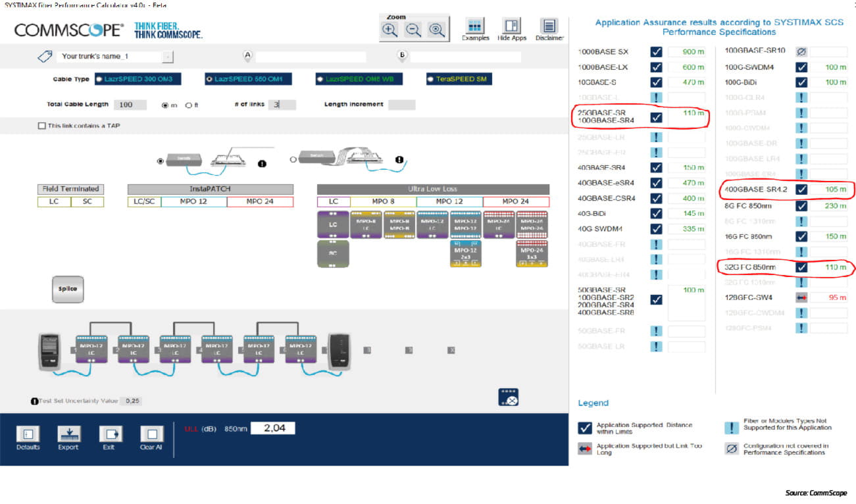Pick the MPO-24 to LC module
Image resolution: width=856 pixels, height=504 pixels.
(x=499, y=224)
